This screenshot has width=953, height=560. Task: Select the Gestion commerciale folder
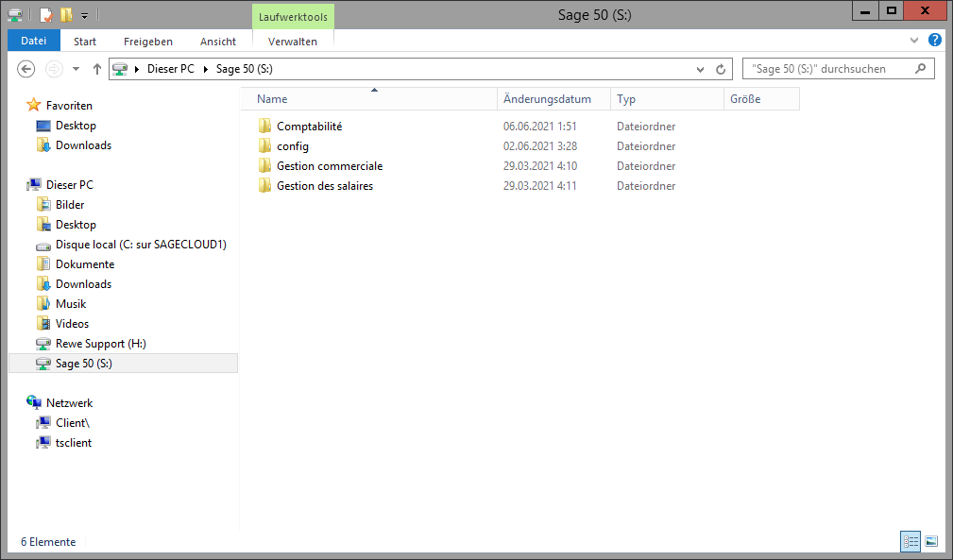pyautogui.click(x=330, y=166)
